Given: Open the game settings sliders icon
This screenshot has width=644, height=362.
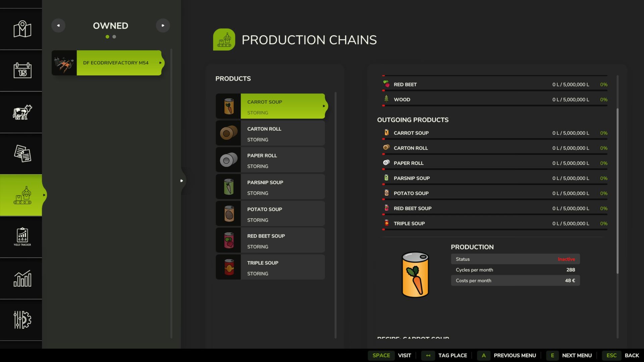Looking at the screenshot, I should click(x=22, y=320).
